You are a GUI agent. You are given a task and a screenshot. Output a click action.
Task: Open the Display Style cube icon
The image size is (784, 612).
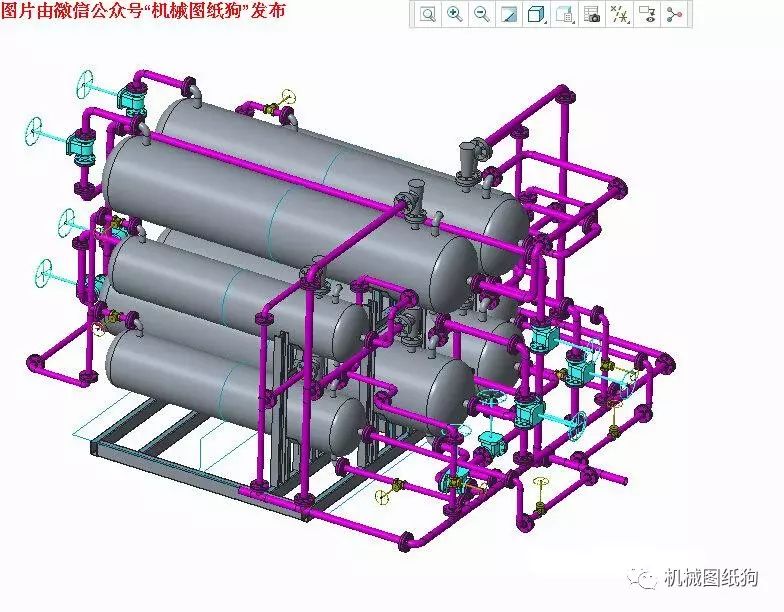coord(536,14)
